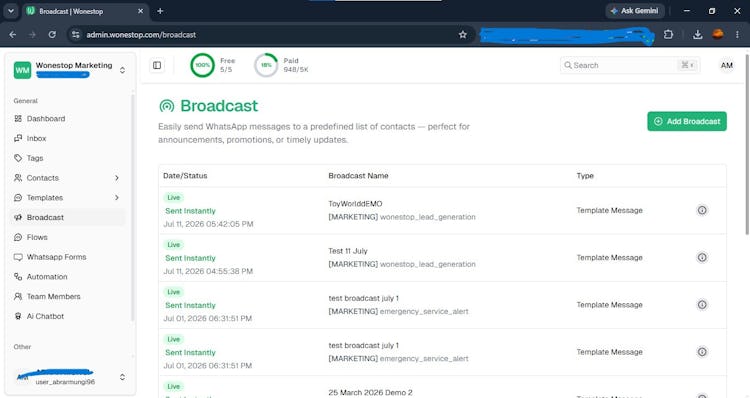Click the site information icon in address bar
Screen dimensions: 750x398
pos(76,34)
